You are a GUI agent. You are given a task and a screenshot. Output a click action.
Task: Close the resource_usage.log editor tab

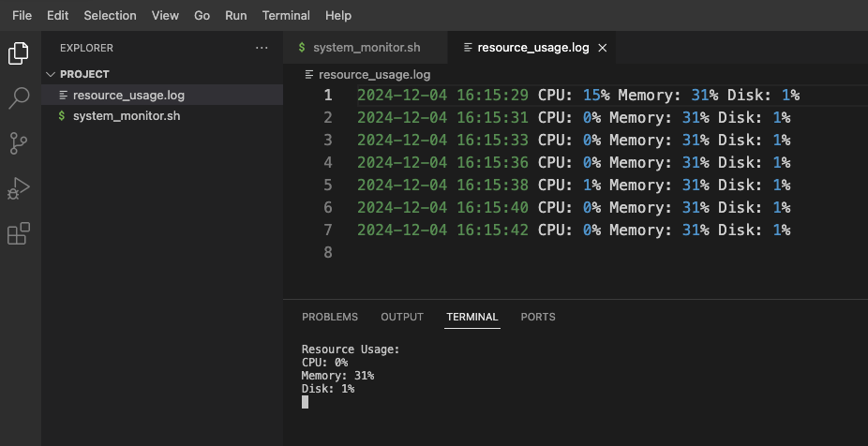click(603, 48)
